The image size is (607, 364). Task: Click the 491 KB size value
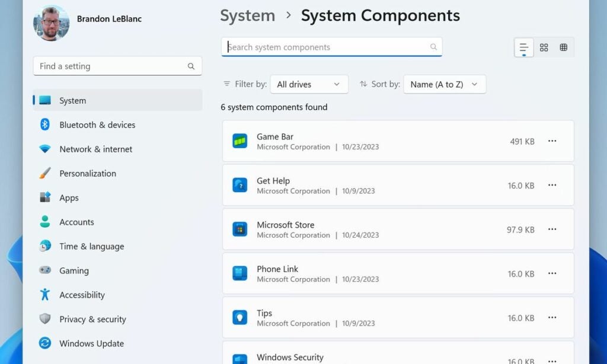522,141
